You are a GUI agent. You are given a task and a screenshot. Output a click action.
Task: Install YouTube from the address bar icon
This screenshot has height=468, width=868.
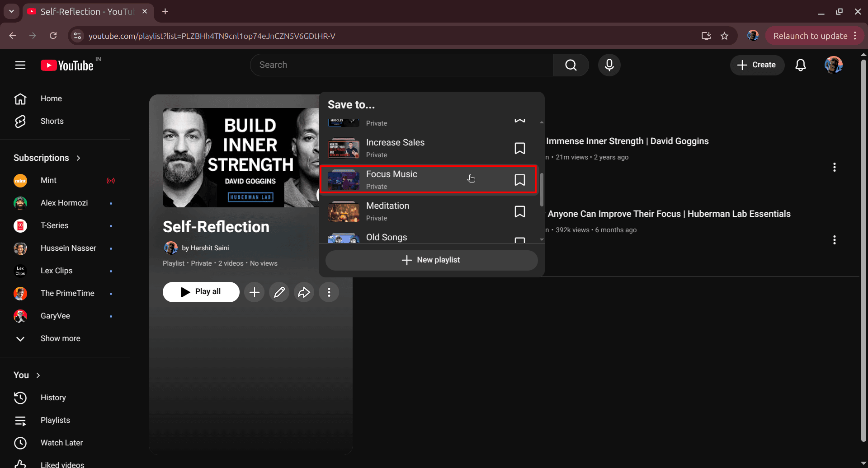pyautogui.click(x=706, y=36)
